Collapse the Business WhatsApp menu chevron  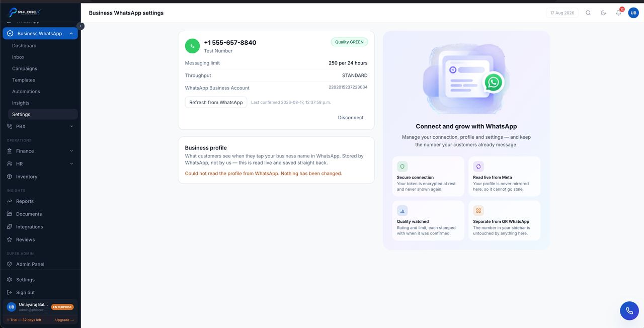(x=71, y=33)
